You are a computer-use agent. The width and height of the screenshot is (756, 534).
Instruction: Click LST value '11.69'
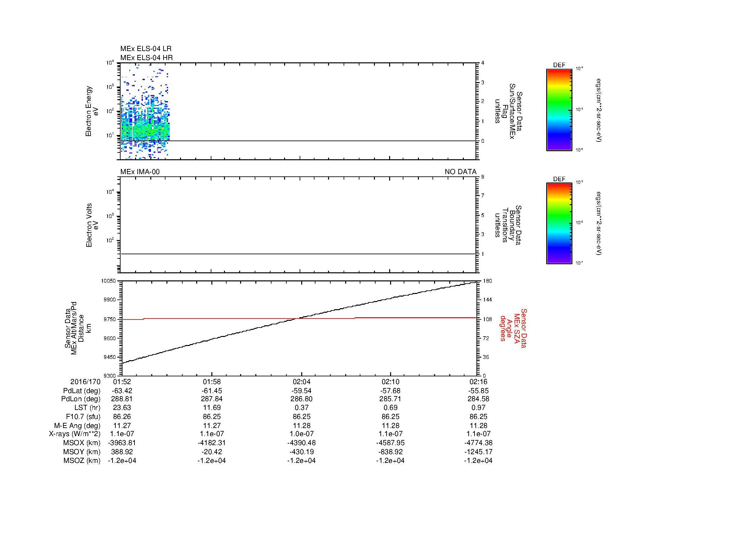pyautogui.click(x=212, y=408)
